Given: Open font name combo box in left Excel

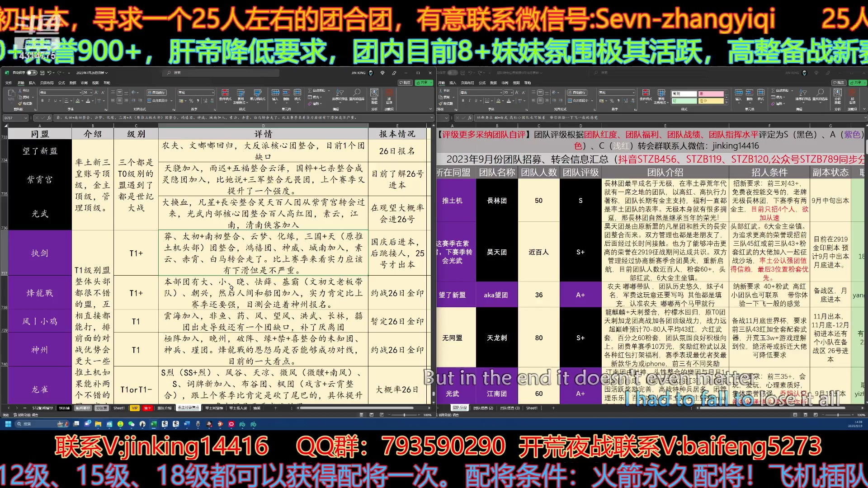Looking at the screenshot, I should click(60, 93).
